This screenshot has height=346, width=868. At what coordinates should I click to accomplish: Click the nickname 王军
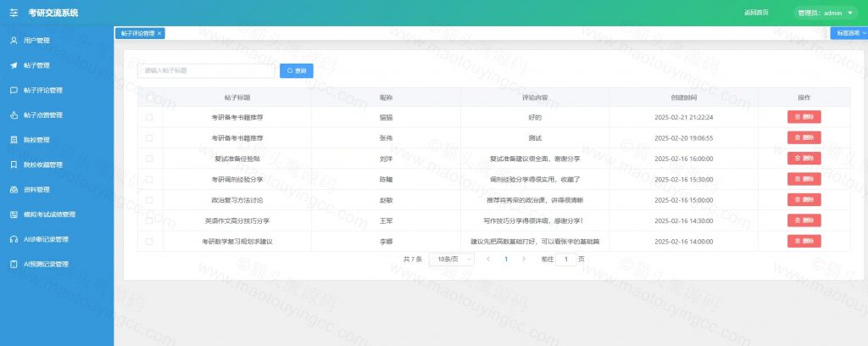coord(386,220)
